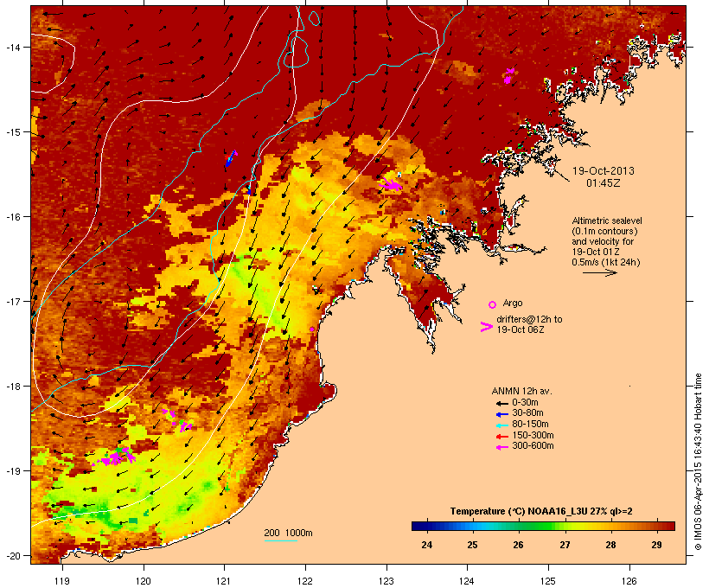The width and height of the screenshot is (709, 588).
Task: Click the cyan 200m isobath legend line
Action: click(x=280, y=540)
